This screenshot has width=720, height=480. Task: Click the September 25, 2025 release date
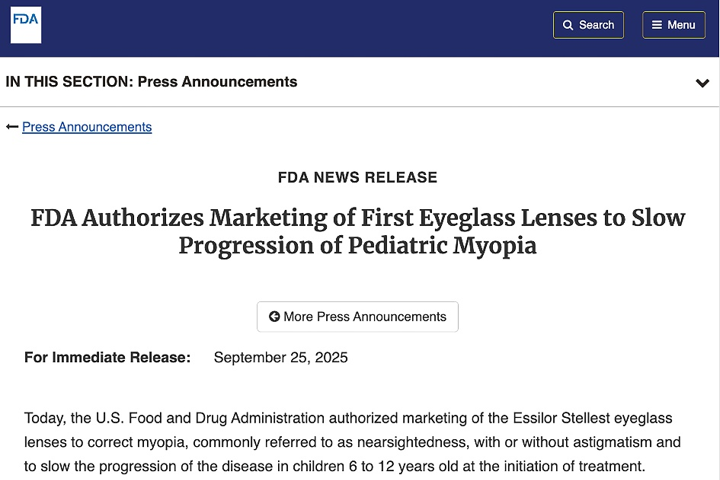(281, 357)
